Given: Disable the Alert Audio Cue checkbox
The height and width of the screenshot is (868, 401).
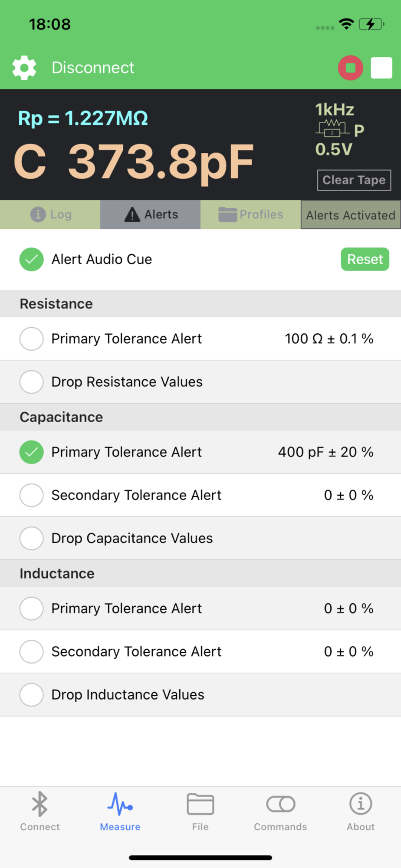Looking at the screenshot, I should (x=32, y=260).
